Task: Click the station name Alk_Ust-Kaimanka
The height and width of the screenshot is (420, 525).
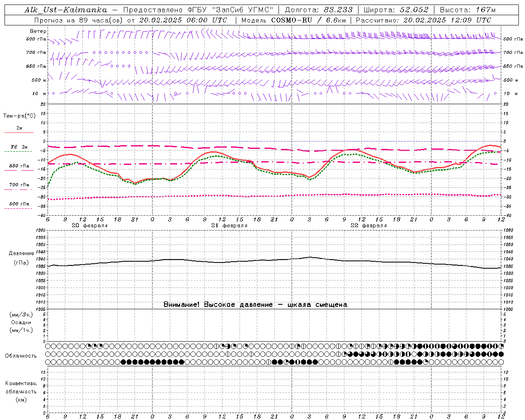Action: pyautogui.click(x=66, y=10)
